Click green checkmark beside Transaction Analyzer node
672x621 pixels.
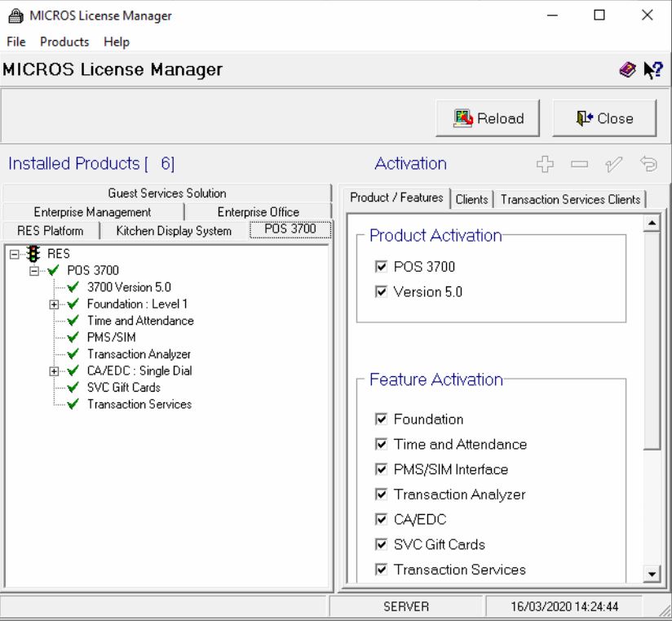tap(73, 354)
